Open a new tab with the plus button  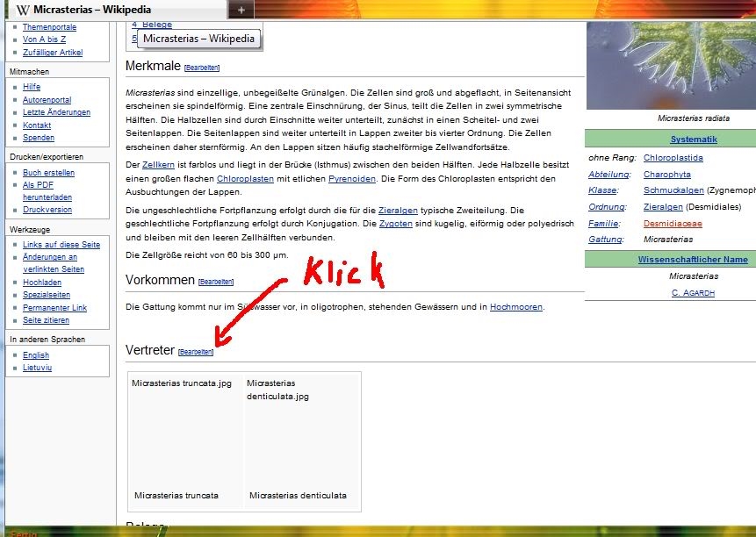click(x=241, y=10)
